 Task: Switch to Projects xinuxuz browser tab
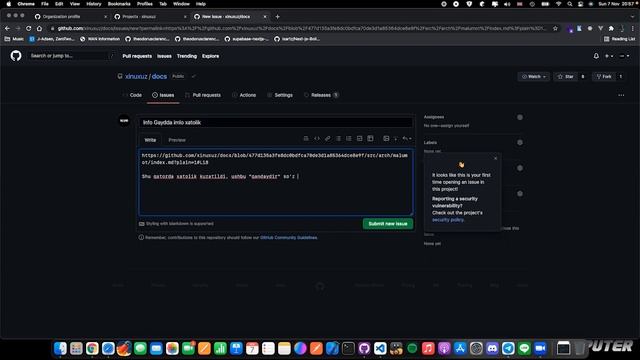click(150, 17)
